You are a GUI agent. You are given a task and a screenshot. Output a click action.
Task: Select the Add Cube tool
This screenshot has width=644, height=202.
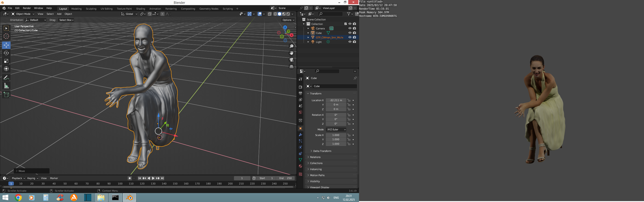(6, 95)
